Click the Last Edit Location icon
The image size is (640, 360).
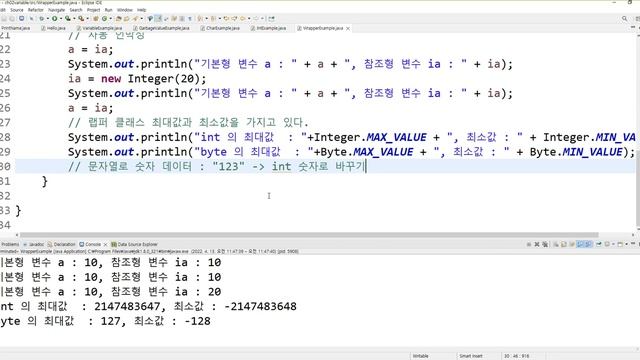point(226,18)
